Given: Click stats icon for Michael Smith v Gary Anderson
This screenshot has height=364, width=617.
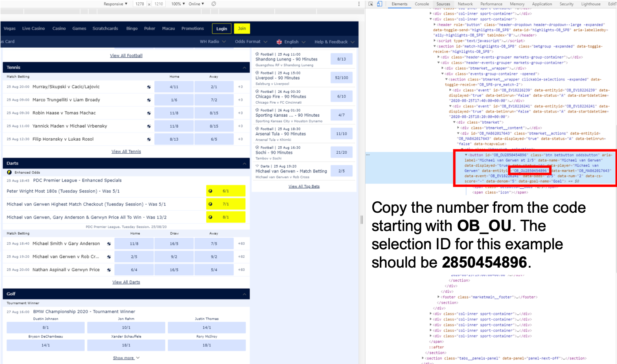Looking at the screenshot, I should pyautogui.click(x=109, y=244).
